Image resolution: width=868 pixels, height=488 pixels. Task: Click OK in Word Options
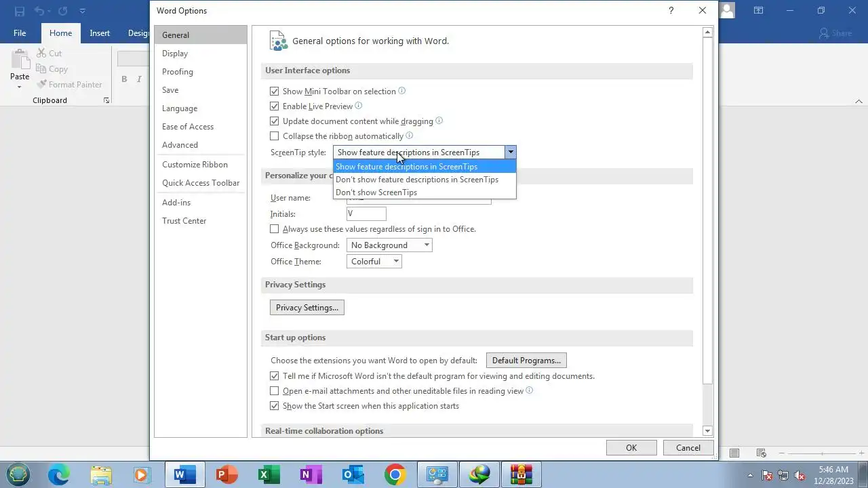tap(631, 447)
